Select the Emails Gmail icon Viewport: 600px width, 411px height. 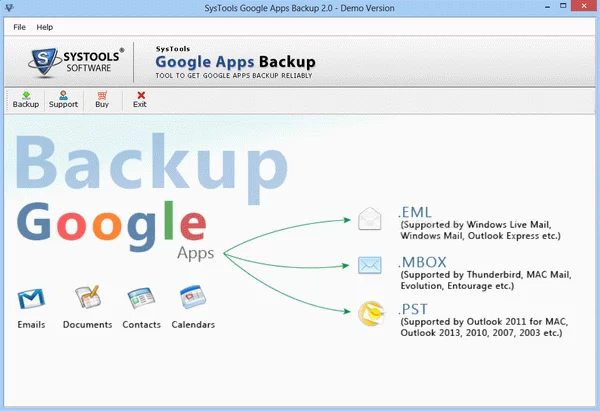(31, 299)
